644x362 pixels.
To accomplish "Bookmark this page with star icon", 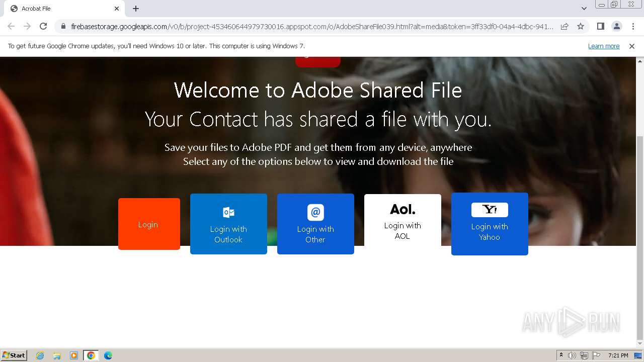I will [581, 27].
